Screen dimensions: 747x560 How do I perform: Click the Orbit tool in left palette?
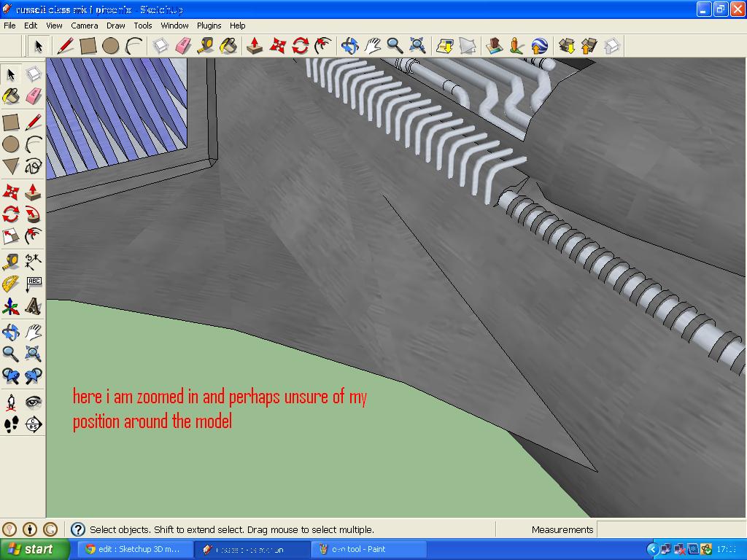pos(10,332)
